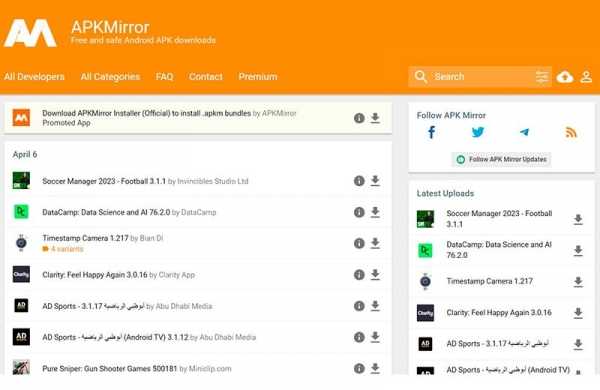Screen dimensions: 600x390
Task: Download Pure Sniper: Gun Shooter Games
Action: click(x=375, y=369)
